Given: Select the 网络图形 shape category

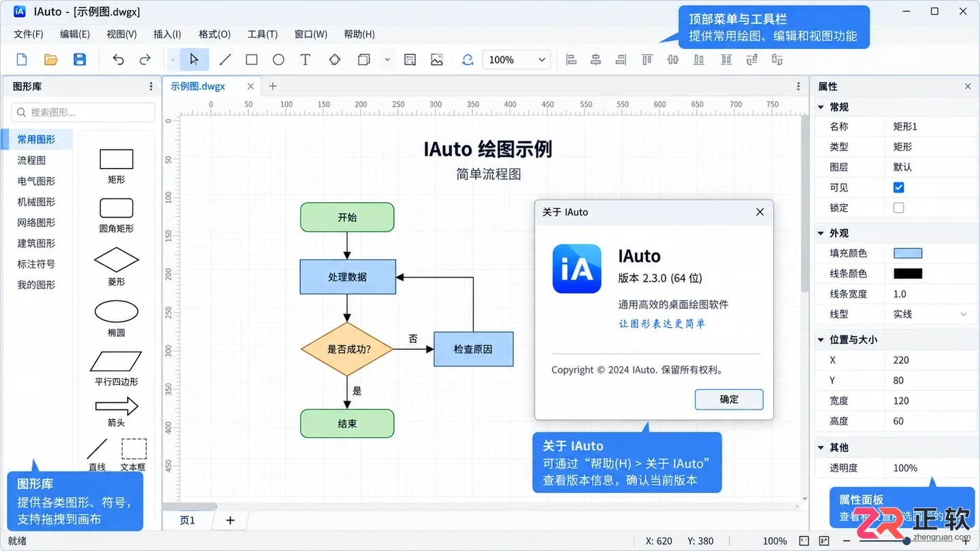Looking at the screenshot, I should 36,222.
